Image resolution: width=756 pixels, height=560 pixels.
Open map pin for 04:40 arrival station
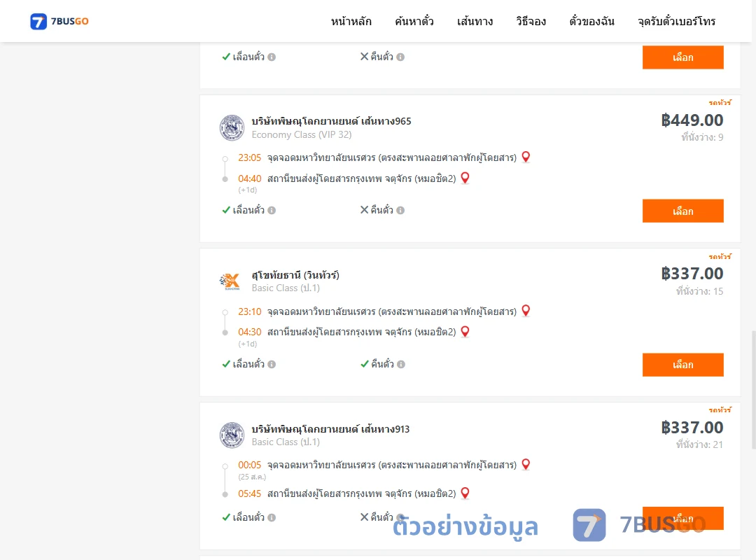coord(465,178)
